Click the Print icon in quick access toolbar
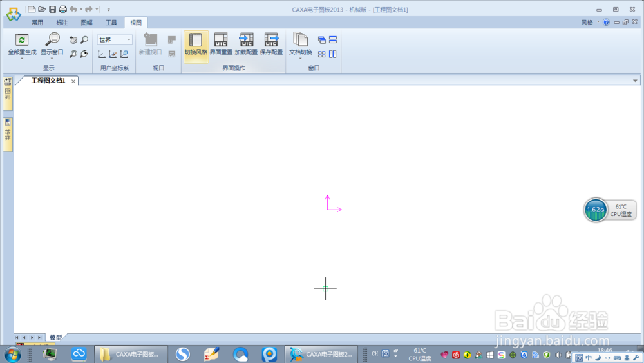Screen dimensions: 644x363 click(63, 9)
